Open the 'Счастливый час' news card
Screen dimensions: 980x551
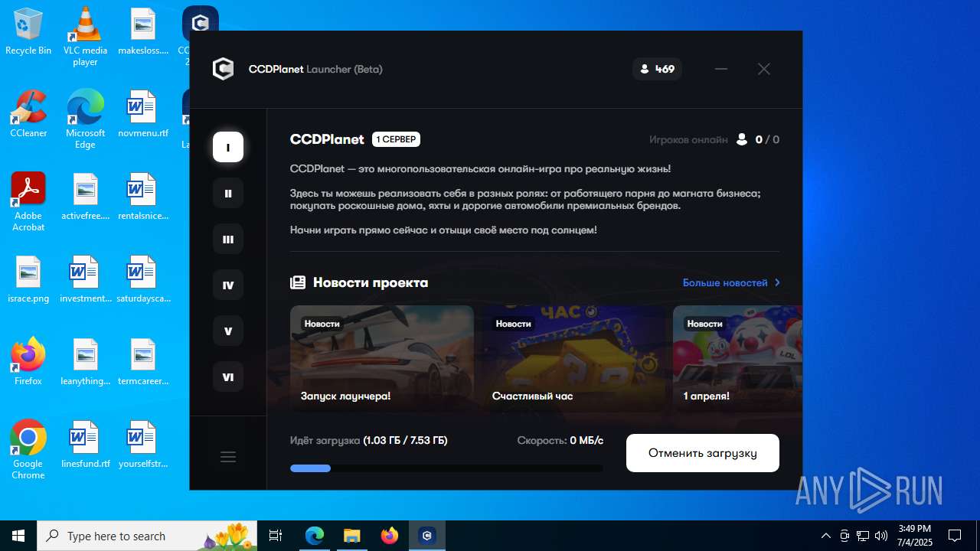[x=573, y=359]
